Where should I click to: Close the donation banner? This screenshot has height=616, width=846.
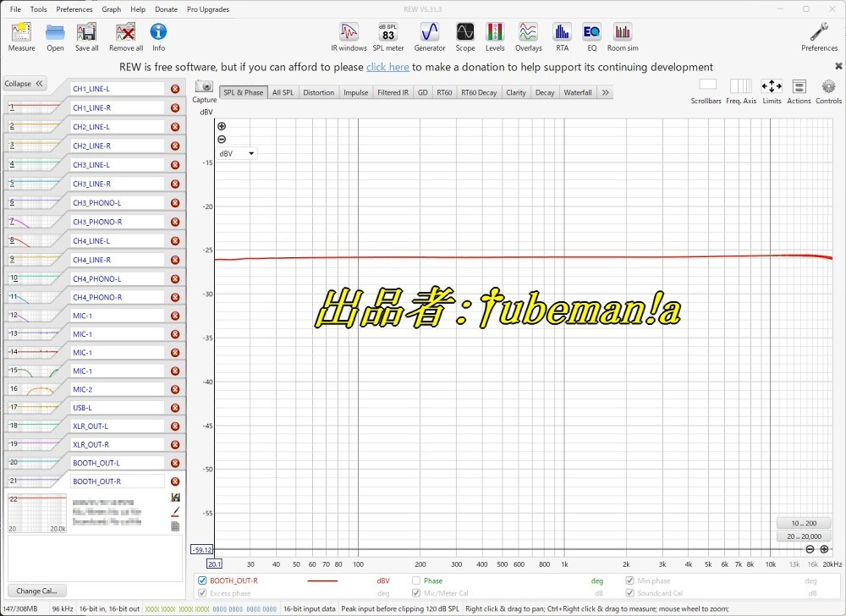[x=838, y=66]
